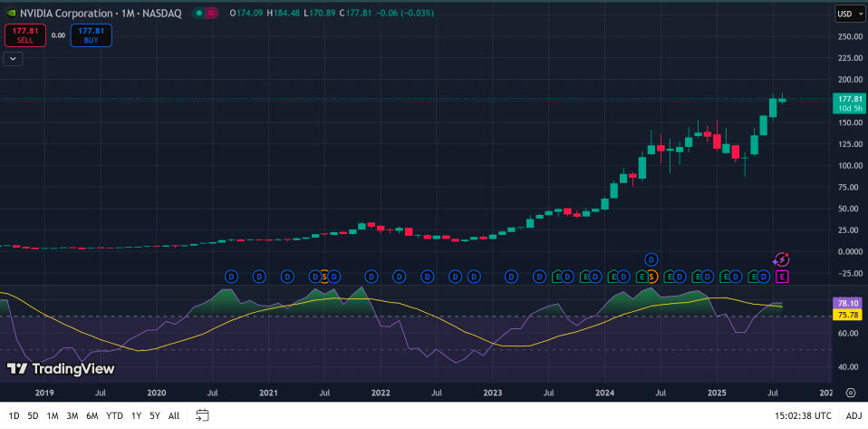
Task: Click the yellow 75.78 moving average value label
Action: point(848,315)
